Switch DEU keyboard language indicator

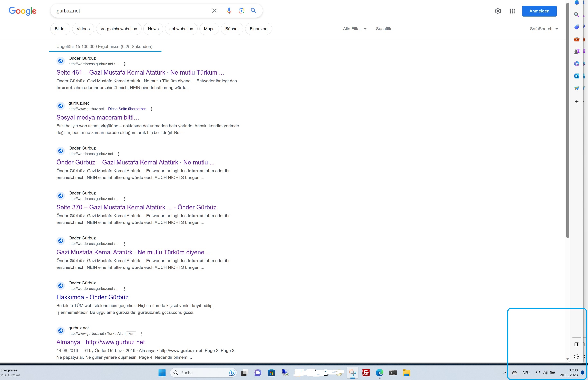tap(526, 373)
